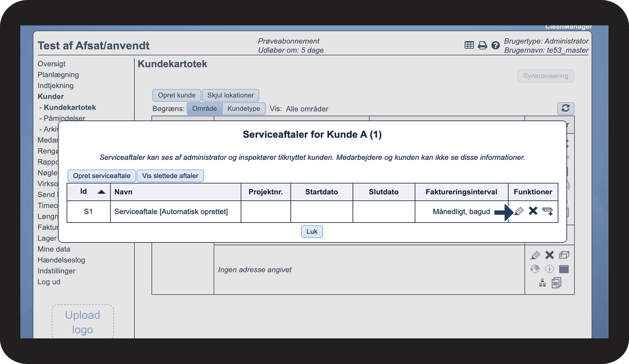Open the table grid icon in the header

469,45
